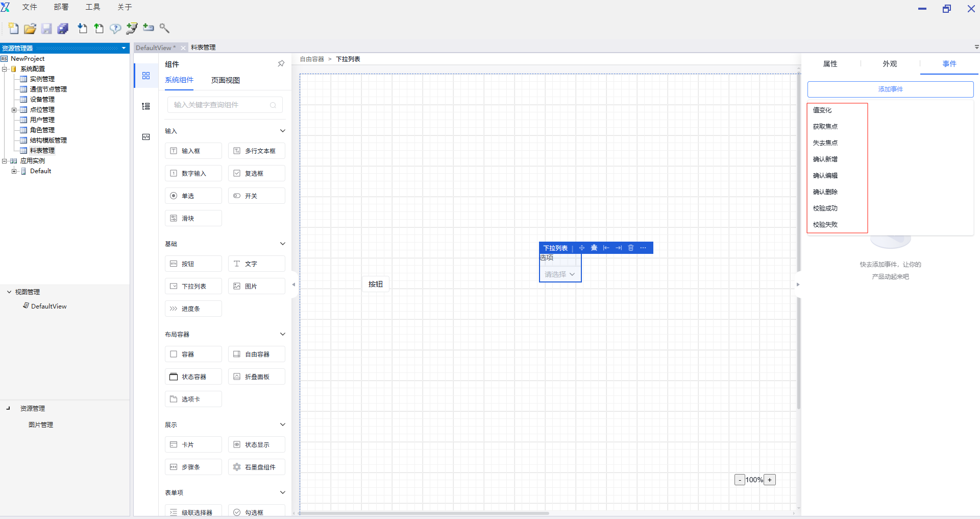Click the 添加事件 button
This screenshot has width=980, height=519.
click(890, 89)
